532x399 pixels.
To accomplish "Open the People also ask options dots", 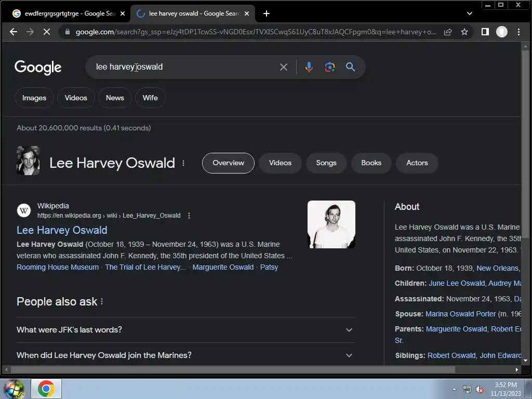I will [x=102, y=302].
